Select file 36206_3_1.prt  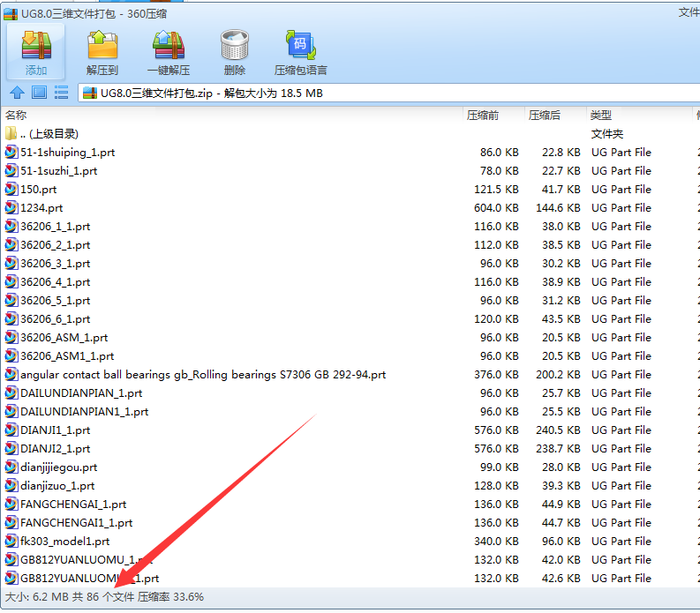[x=55, y=263]
